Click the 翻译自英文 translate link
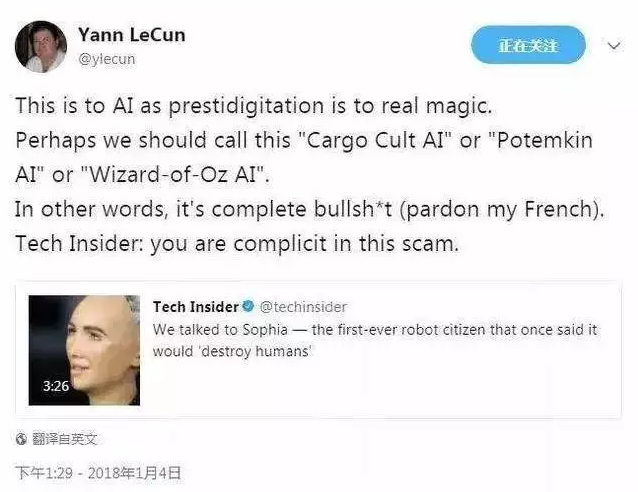This screenshot has width=638, height=492. point(64,439)
